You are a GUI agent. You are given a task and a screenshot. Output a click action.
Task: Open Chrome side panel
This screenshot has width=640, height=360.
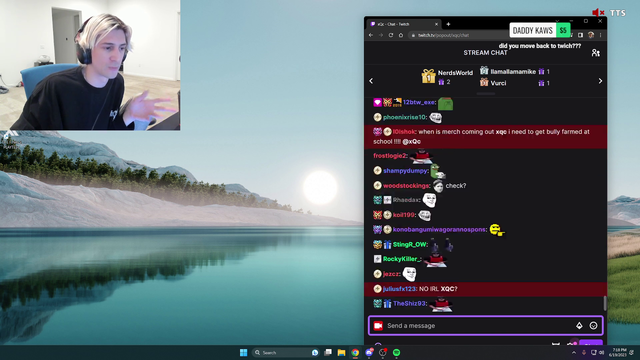[x=580, y=35]
